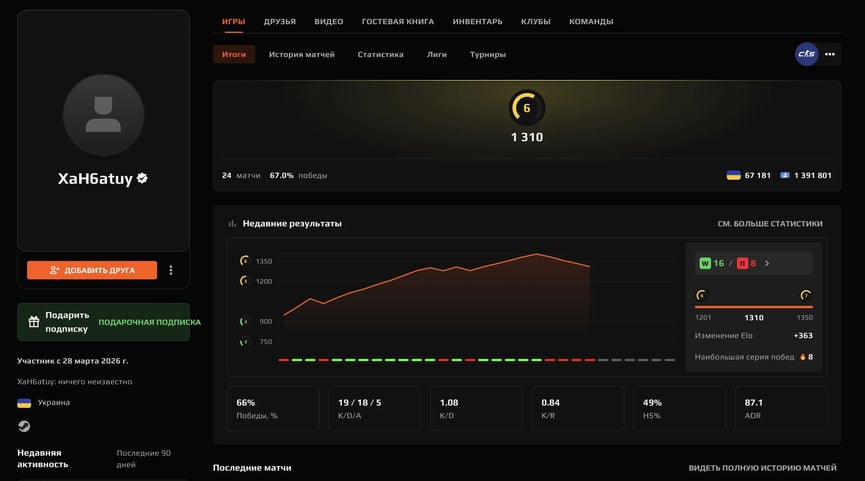This screenshot has width=865, height=481.
Task: Click the CS2 game icon
Action: (806, 54)
